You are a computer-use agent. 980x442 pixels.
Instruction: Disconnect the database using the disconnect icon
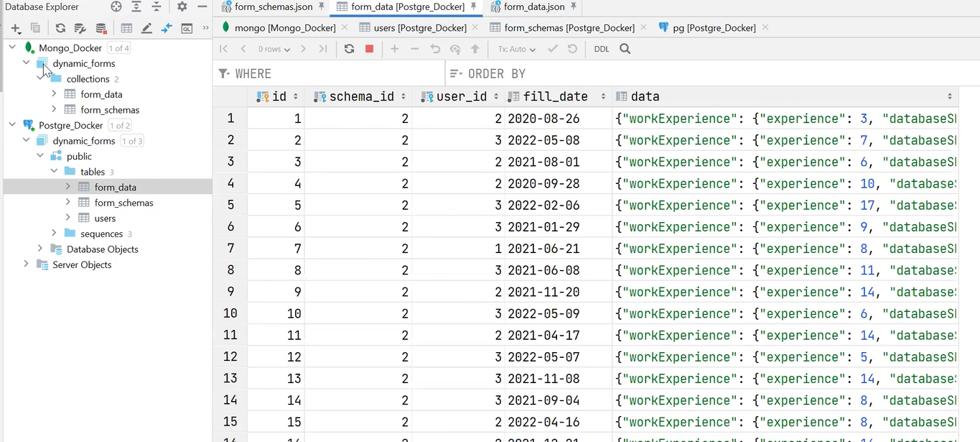101,29
